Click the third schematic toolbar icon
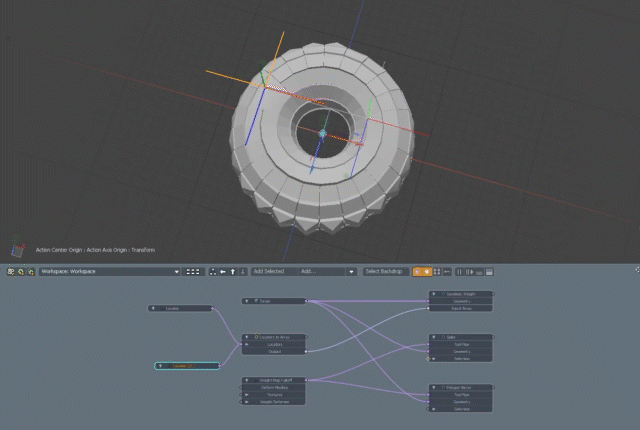Viewport: 640px width, 430px height. (31, 271)
